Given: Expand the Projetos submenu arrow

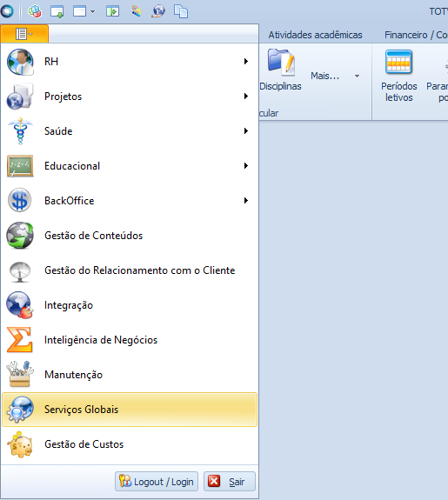Looking at the screenshot, I should pos(245,96).
